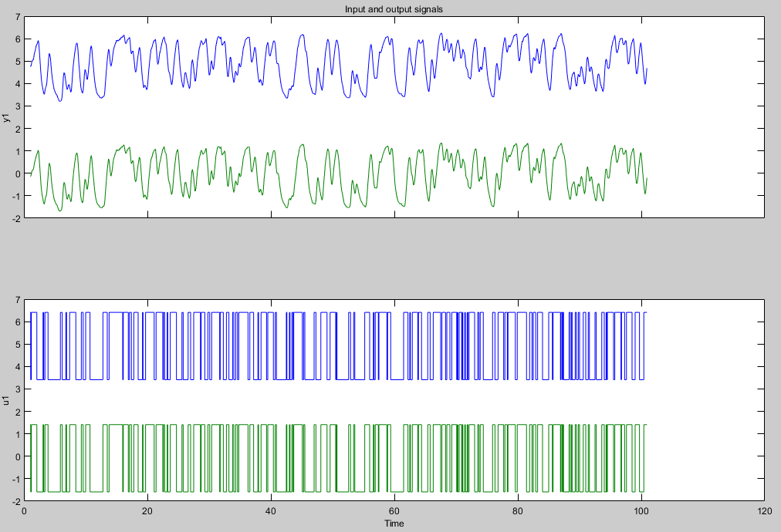The height and width of the screenshot is (532, 781).
Task: Pick the '20' tick label on Time axis
Action: point(148,510)
